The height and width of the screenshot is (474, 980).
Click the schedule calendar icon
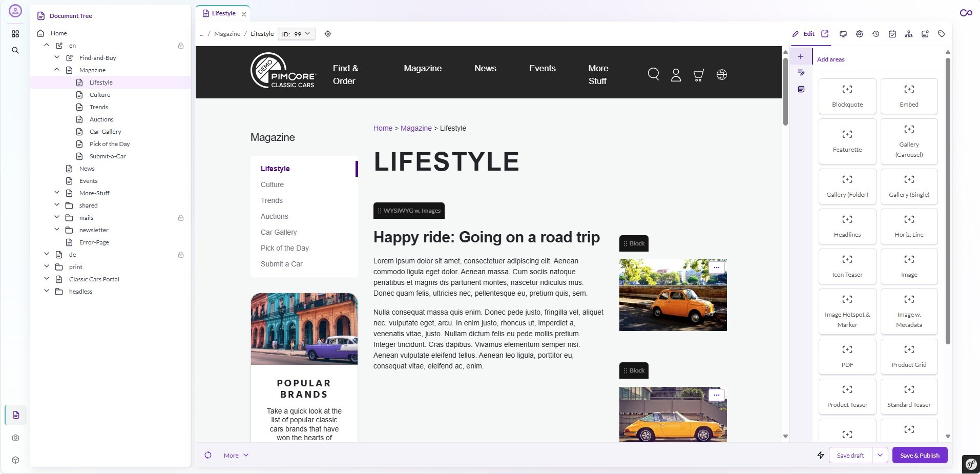tap(892, 34)
